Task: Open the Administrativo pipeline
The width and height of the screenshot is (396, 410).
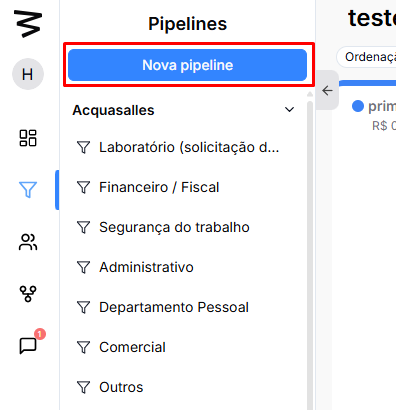Action: [178, 267]
